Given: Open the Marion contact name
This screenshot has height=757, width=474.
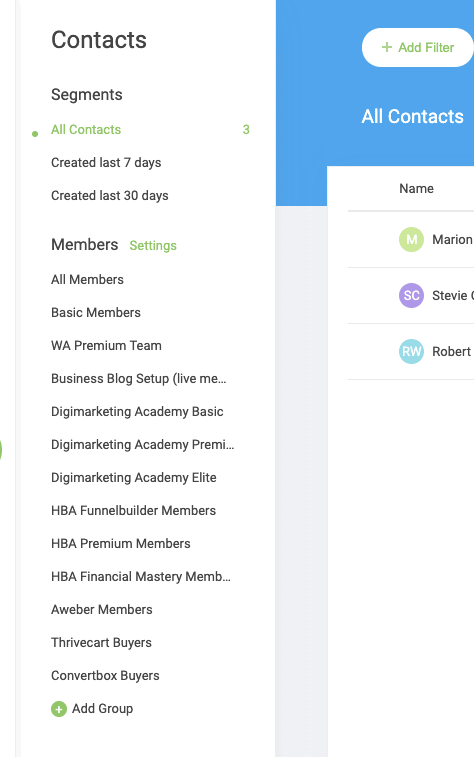Looking at the screenshot, I should tap(452, 239).
